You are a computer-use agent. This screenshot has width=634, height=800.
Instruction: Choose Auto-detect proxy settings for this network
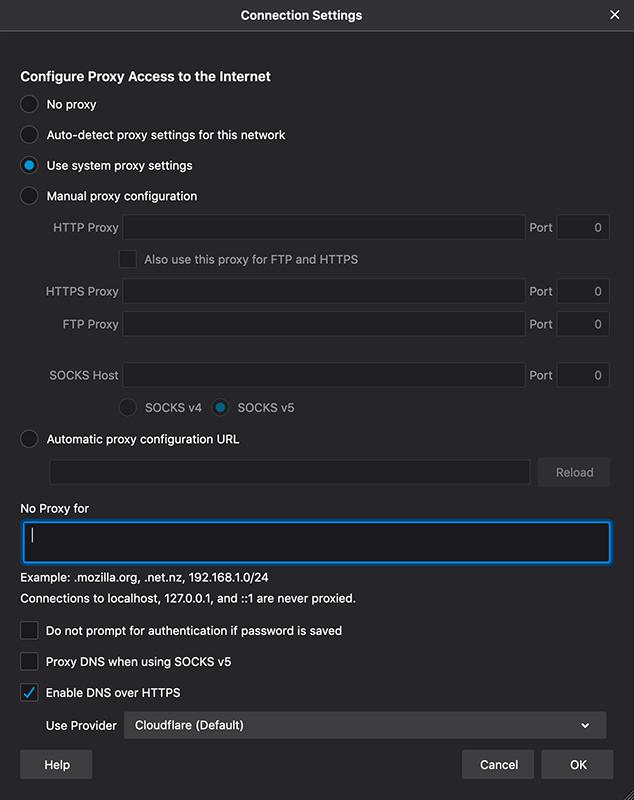[29, 135]
